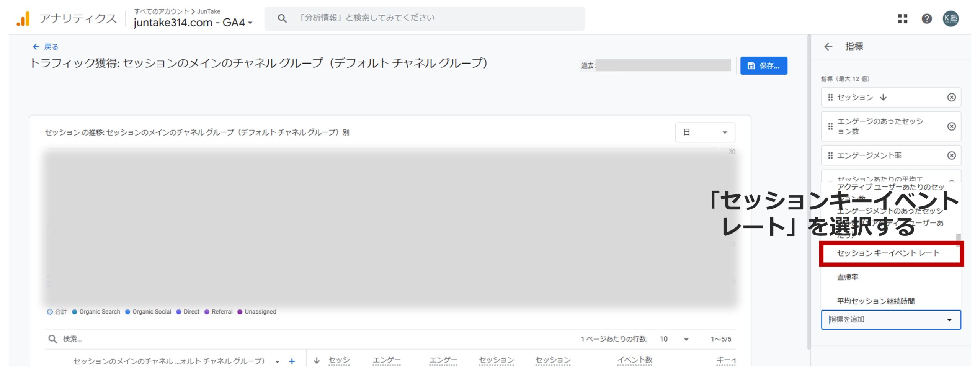This screenshot has width=980, height=371.
Task: Click the K塾 profile avatar
Action: (x=952, y=19)
